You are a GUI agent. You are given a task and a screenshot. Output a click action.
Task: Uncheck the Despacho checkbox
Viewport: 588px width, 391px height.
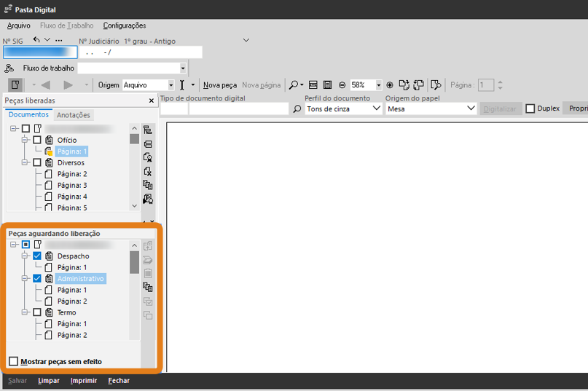(37, 256)
